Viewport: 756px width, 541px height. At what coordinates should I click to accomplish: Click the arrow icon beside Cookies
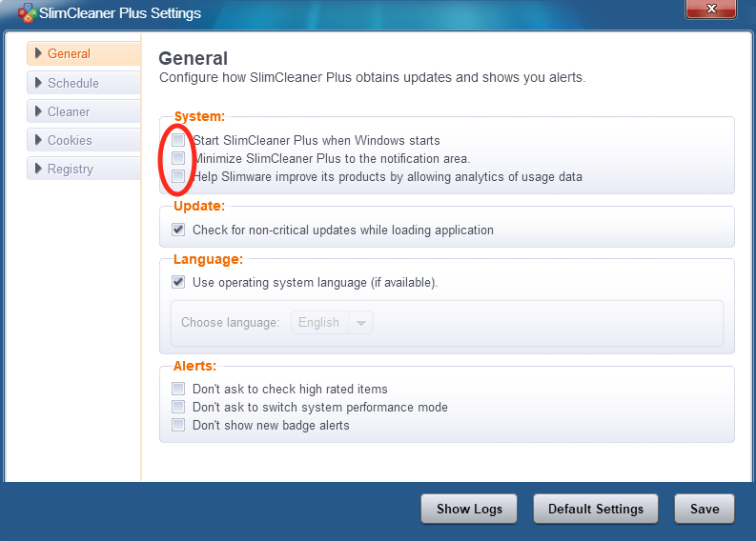(39, 140)
